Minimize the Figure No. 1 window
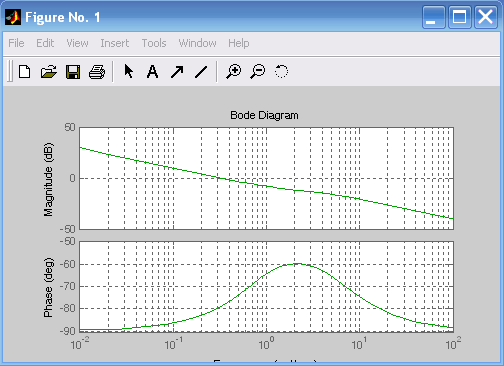This screenshot has width=504, height=366. pos(434,17)
